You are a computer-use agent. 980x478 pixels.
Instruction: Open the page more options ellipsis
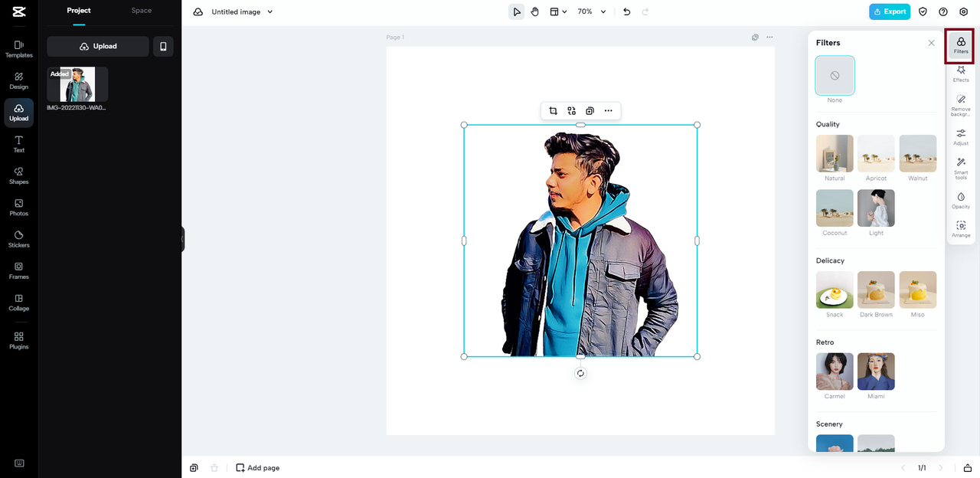(769, 37)
